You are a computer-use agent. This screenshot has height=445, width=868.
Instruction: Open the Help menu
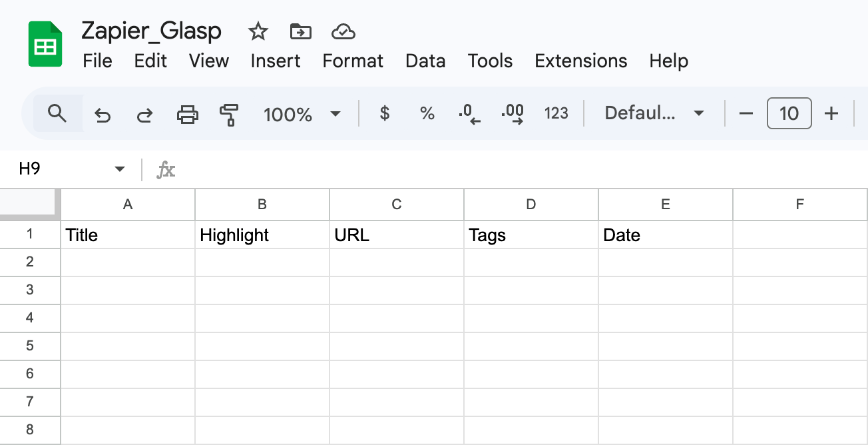click(668, 61)
